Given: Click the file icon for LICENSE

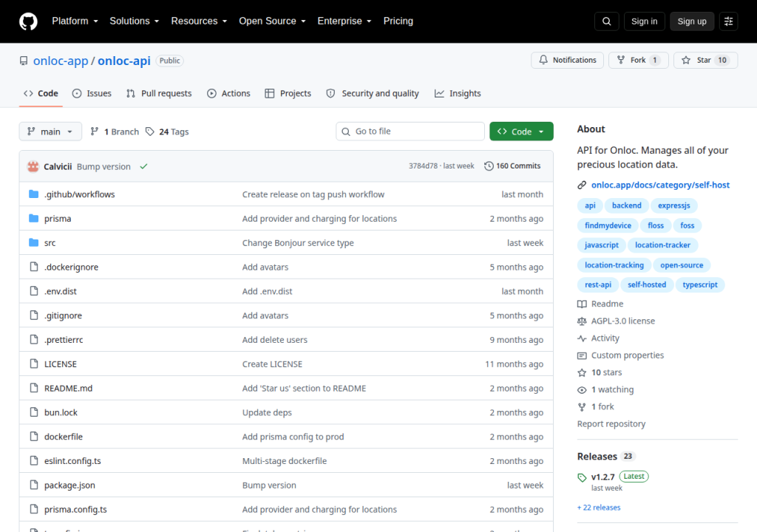Looking at the screenshot, I should pyautogui.click(x=34, y=364).
